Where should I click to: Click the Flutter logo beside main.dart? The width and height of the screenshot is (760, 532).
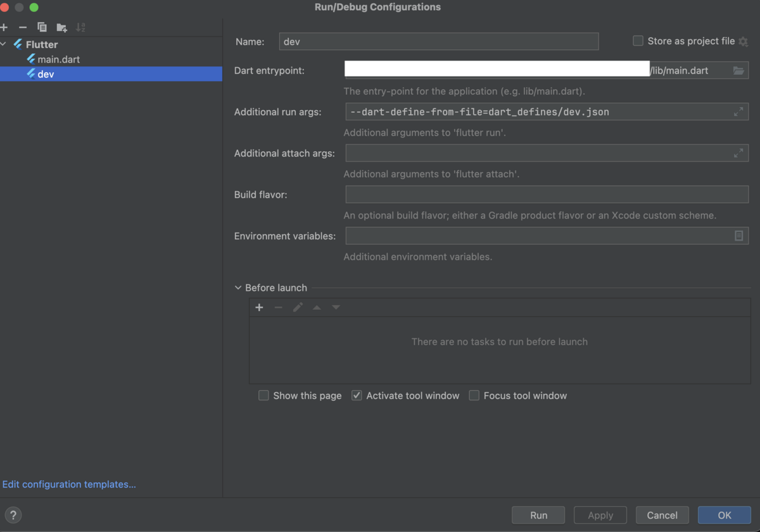point(30,59)
